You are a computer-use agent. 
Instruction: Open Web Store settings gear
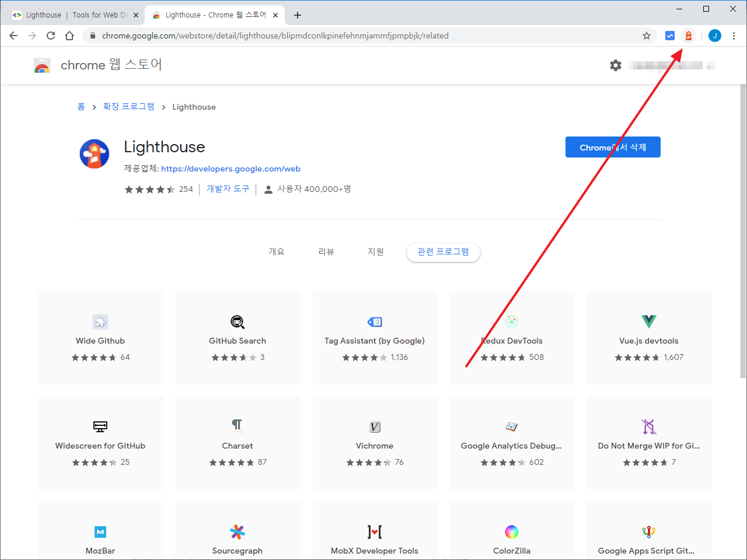(616, 65)
